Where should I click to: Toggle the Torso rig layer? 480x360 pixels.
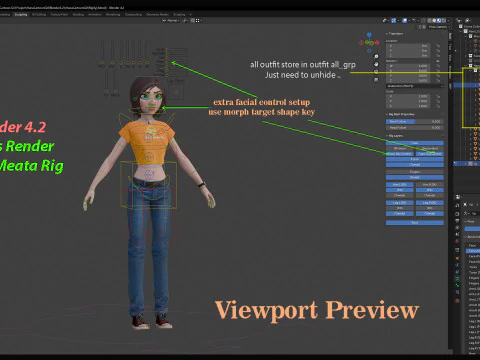click(x=415, y=159)
